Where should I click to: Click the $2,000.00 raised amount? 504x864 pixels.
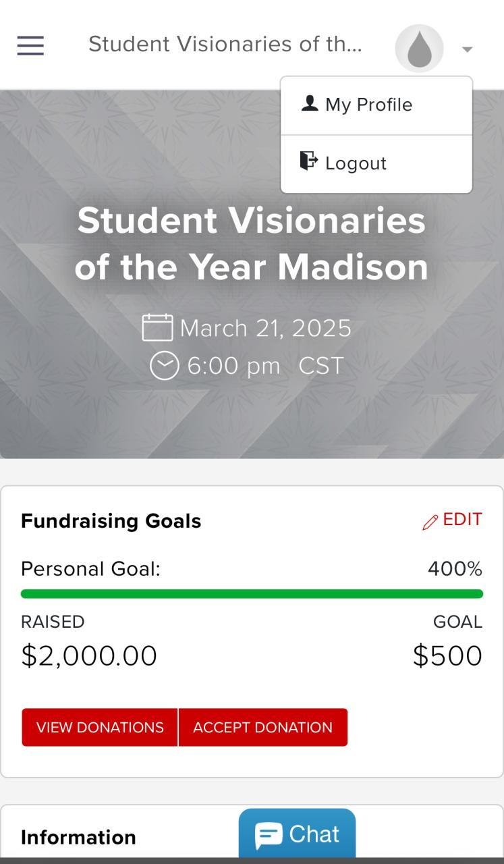click(x=89, y=656)
